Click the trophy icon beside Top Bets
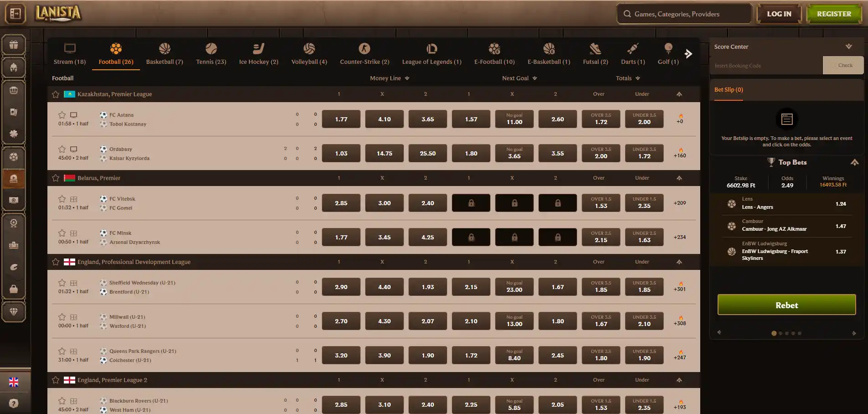Viewport: 868px width, 414px height. pyautogui.click(x=771, y=162)
